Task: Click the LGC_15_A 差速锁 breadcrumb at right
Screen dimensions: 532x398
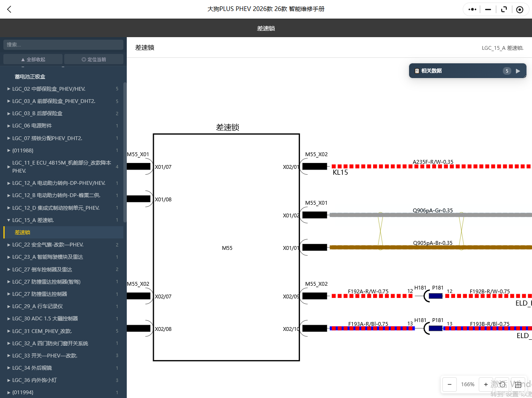Action: (502, 48)
